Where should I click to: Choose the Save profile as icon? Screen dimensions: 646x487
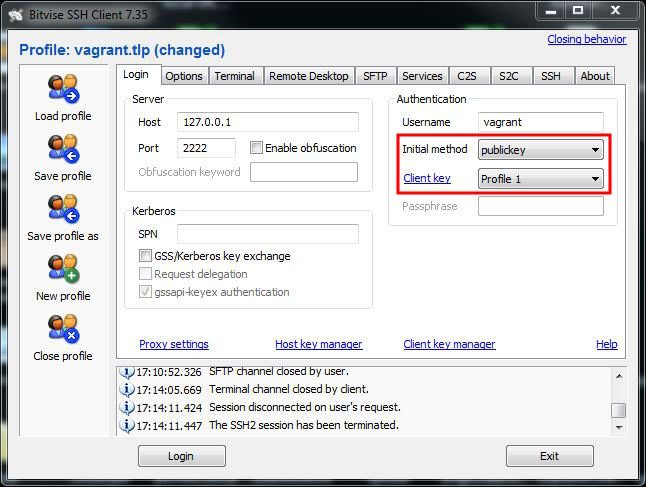click(63, 208)
